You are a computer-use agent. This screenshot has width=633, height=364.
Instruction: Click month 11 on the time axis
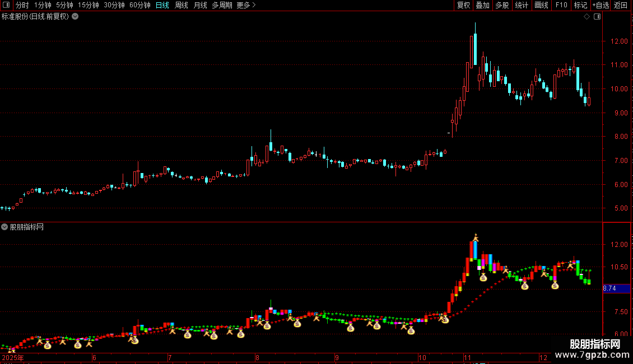[468, 357]
